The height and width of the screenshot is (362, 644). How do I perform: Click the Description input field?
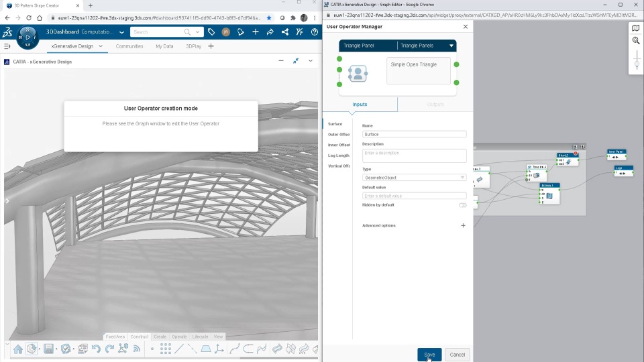coord(414,155)
